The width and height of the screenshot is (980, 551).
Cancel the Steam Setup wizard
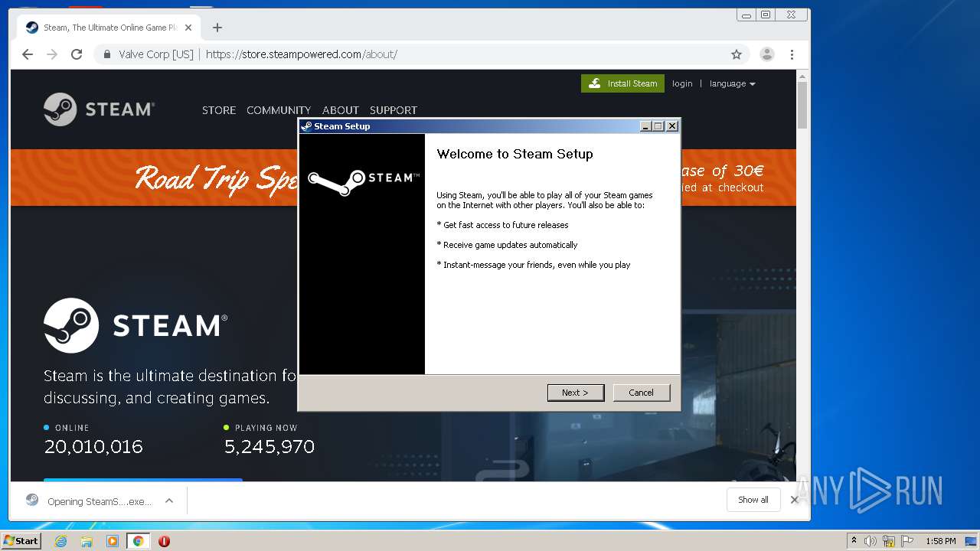(x=642, y=393)
